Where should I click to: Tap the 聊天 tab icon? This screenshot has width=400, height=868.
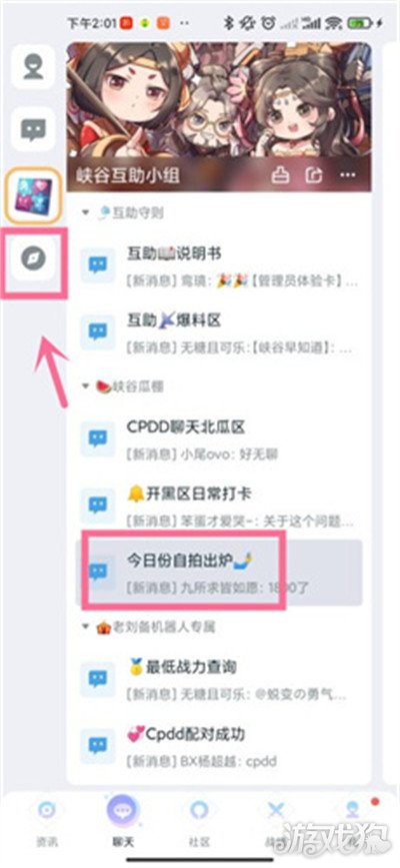[123, 811]
